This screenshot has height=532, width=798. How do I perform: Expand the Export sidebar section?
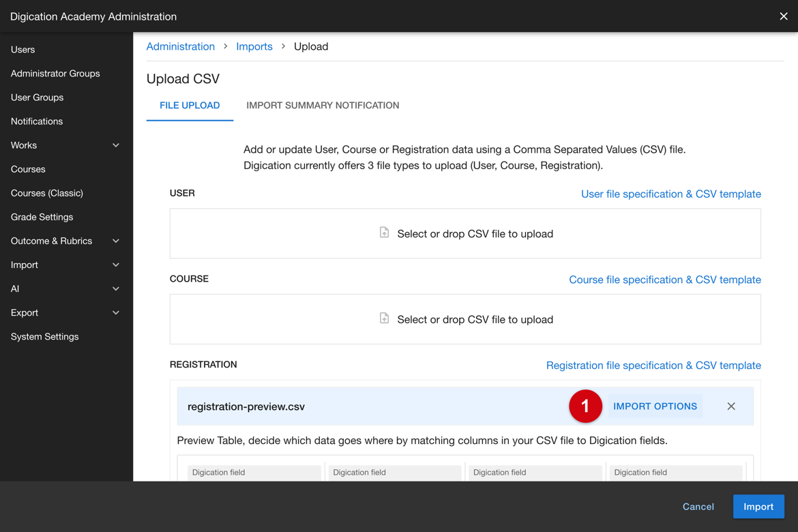click(116, 312)
